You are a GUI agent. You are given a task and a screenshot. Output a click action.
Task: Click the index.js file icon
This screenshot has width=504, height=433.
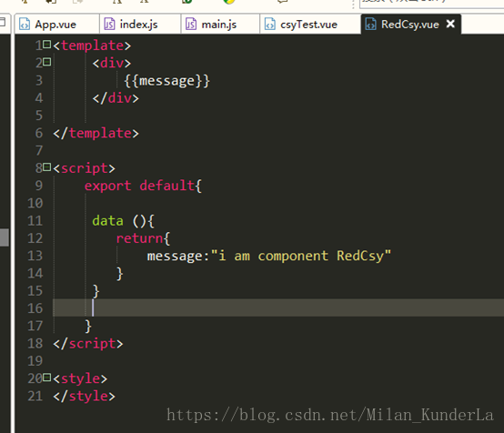109,25
